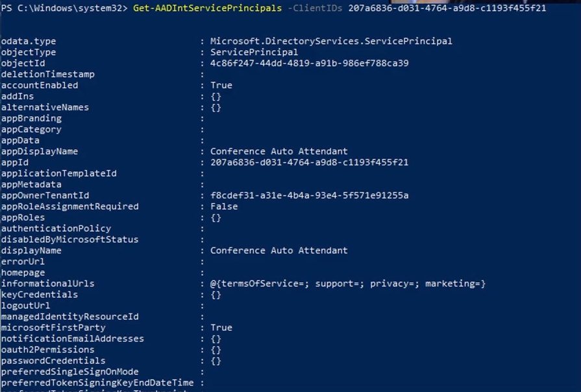The image size is (581, 392).
Task: Select the appOwnerTenantId value f8cdef31 GUID
Action: (309, 196)
